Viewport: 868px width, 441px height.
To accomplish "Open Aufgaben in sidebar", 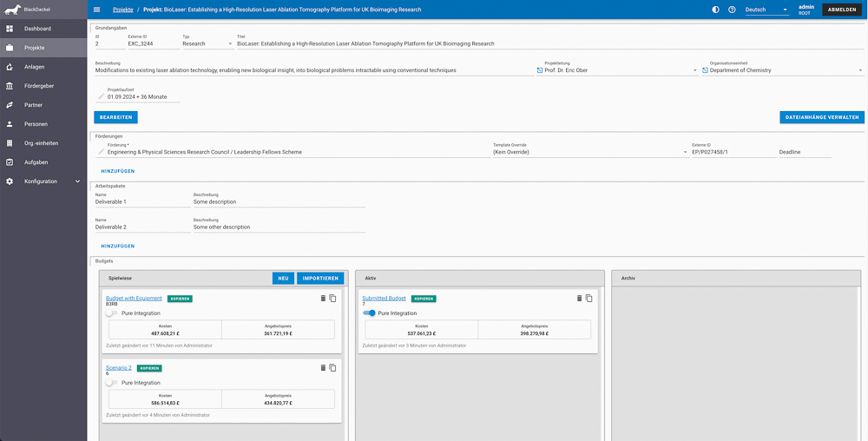I will 43,162.
